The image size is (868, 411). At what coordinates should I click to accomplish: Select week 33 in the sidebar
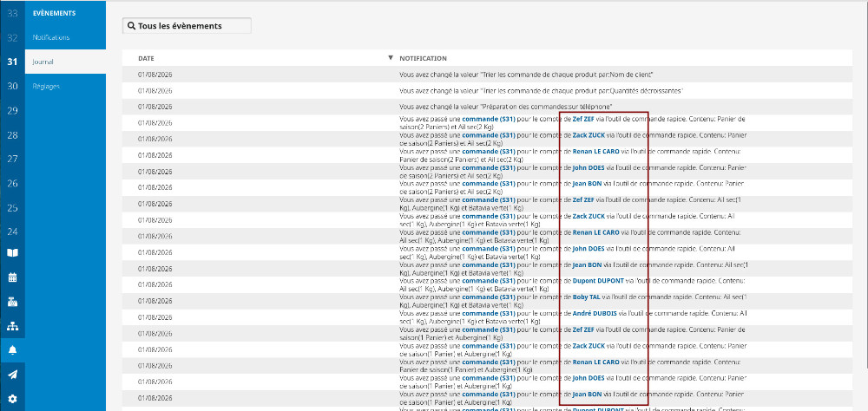12,13
